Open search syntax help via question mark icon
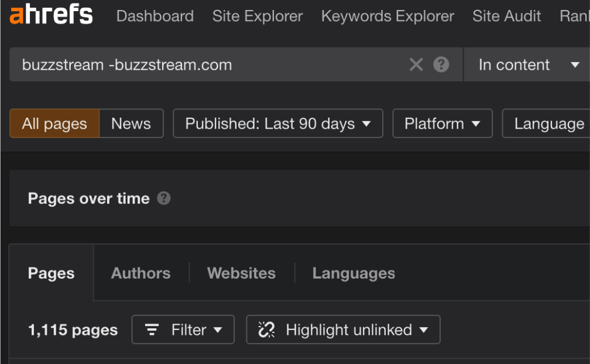590x364 pixels. pos(440,64)
